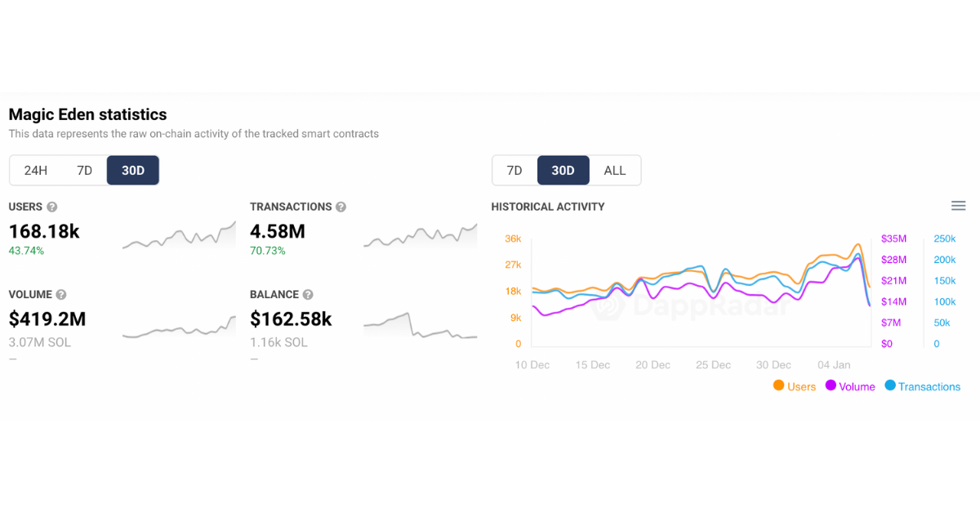Click the Transactions sparkline chart
Screen dimensions: 980x513
421,235
